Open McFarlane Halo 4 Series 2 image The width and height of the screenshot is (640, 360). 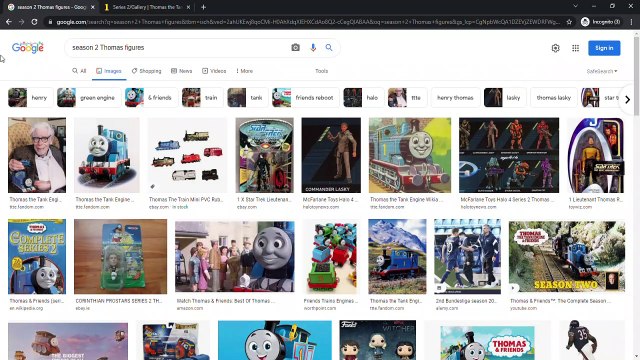(509, 155)
